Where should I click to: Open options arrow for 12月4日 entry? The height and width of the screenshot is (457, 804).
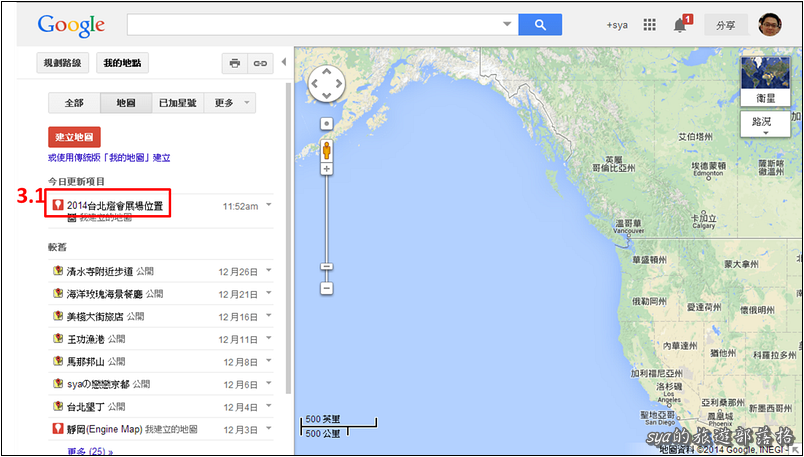(269, 406)
